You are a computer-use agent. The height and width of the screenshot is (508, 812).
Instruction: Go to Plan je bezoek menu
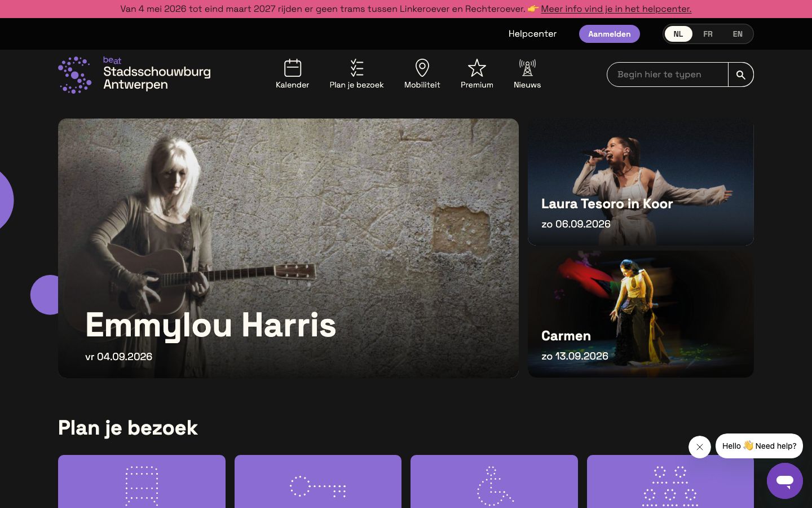pos(356,85)
